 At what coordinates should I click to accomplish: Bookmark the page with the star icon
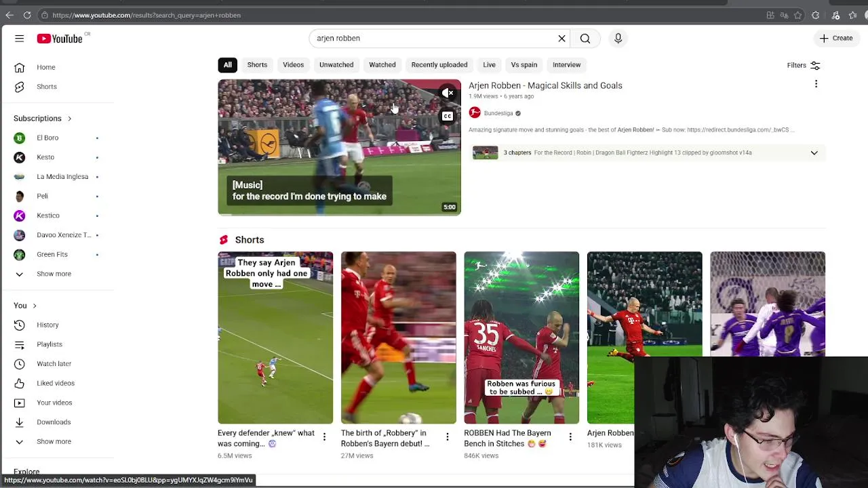click(798, 15)
